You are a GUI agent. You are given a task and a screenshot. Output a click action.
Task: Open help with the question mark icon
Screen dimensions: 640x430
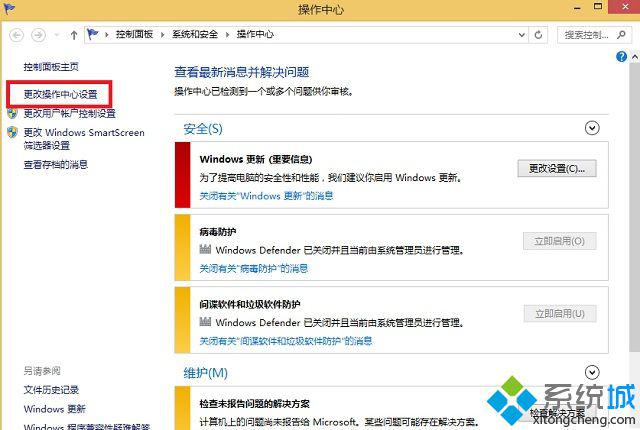(622, 58)
